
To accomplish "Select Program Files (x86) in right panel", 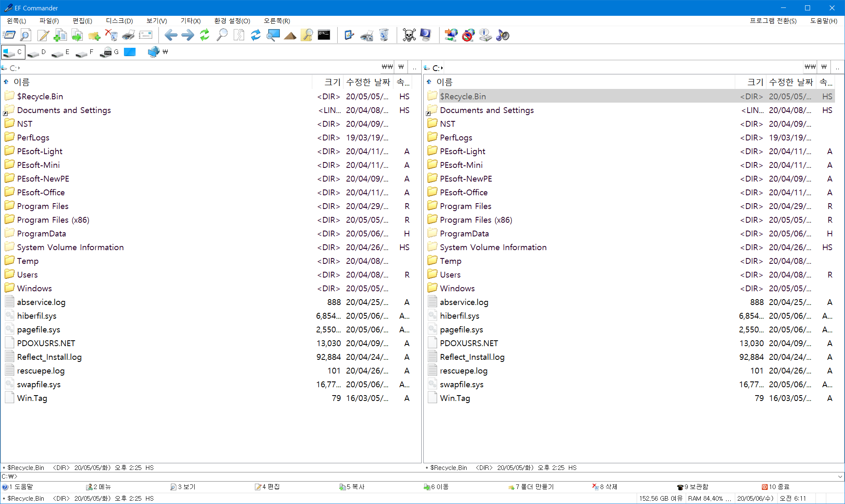I will (x=476, y=220).
